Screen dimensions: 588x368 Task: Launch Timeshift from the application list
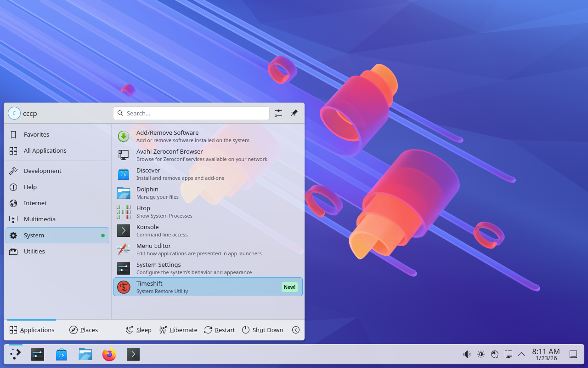pyautogui.click(x=208, y=287)
